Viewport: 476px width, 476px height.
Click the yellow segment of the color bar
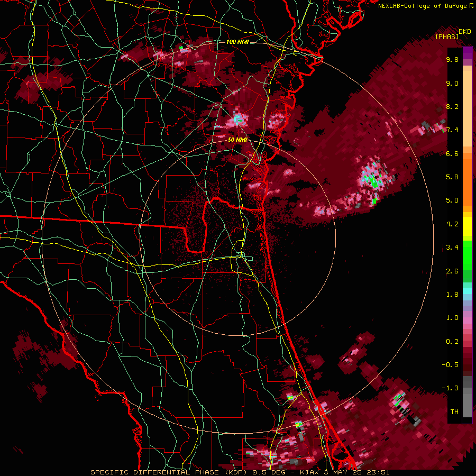(x=467, y=226)
